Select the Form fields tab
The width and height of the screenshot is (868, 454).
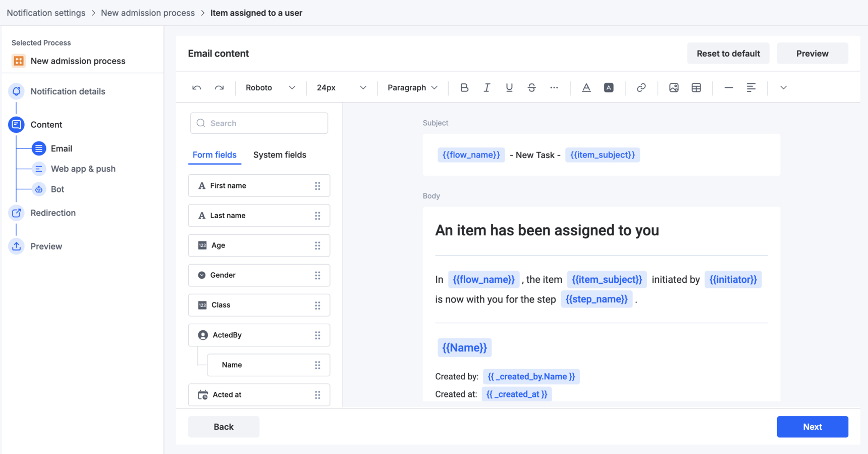pos(214,155)
